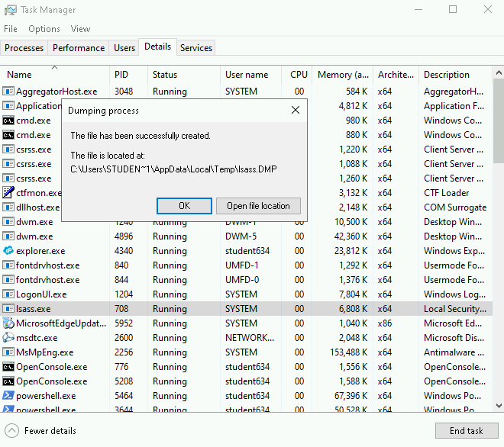Click PID 3048 in the AggregatorHost row
This screenshot has height=447, width=504.
[124, 92]
